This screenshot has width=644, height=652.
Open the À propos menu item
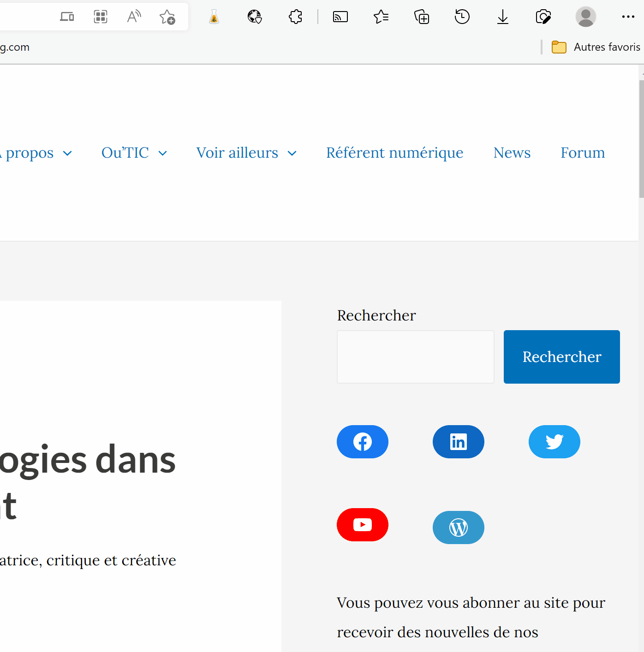point(28,153)
